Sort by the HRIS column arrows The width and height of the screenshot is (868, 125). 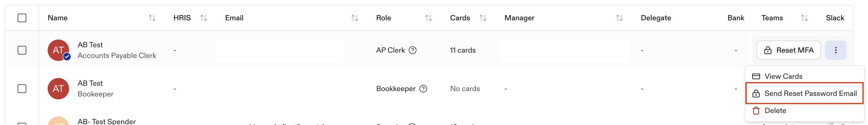pyautogui.click(x=203, y=18)
